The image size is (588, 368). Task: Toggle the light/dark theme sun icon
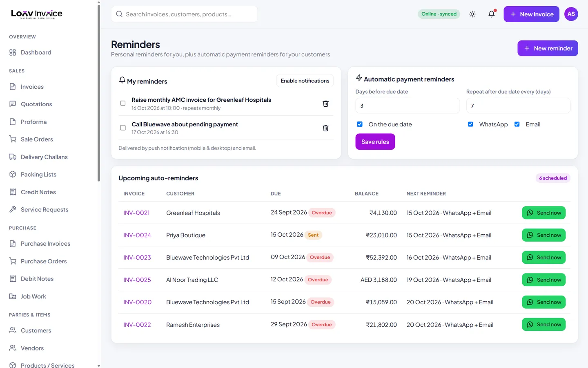pos(472,14)
